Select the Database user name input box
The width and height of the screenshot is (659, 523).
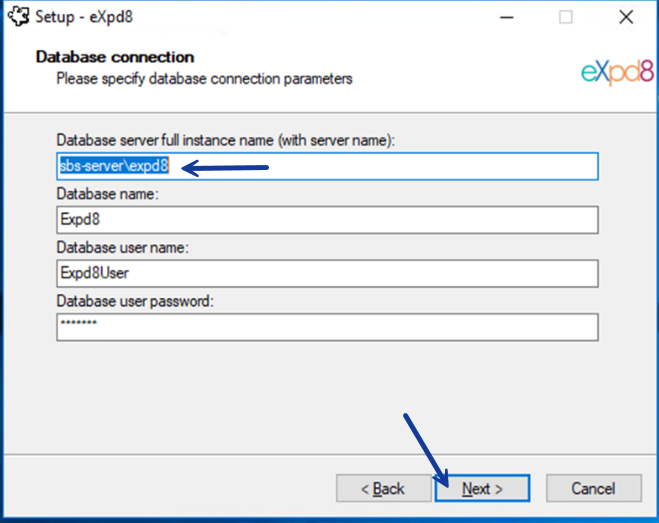pyautogui.click(x=327, y=273)
